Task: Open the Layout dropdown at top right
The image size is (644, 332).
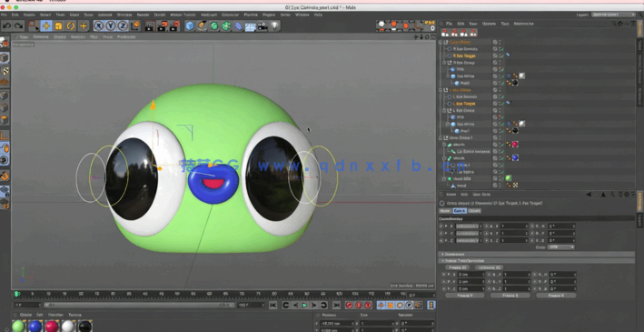Action: click(613, 15)
